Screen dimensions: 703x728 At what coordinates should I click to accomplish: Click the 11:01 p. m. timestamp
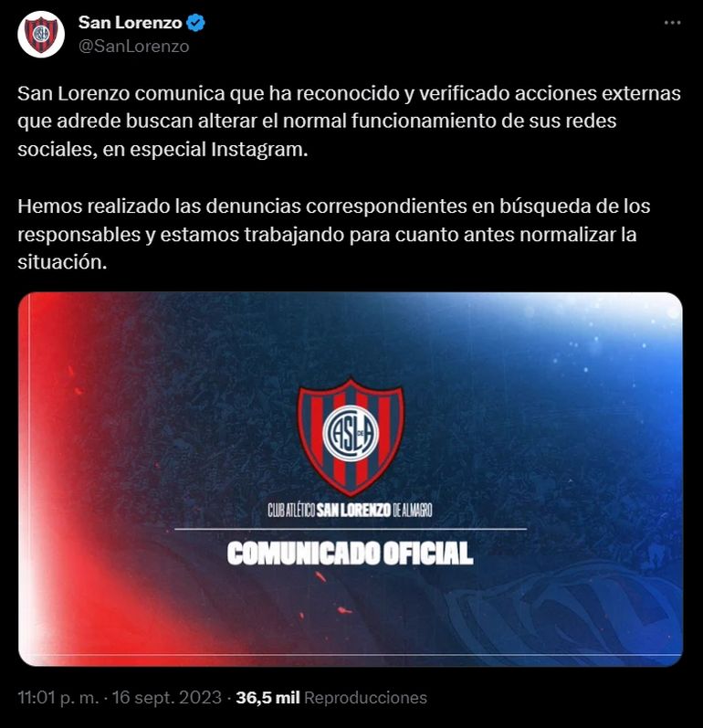58,697
